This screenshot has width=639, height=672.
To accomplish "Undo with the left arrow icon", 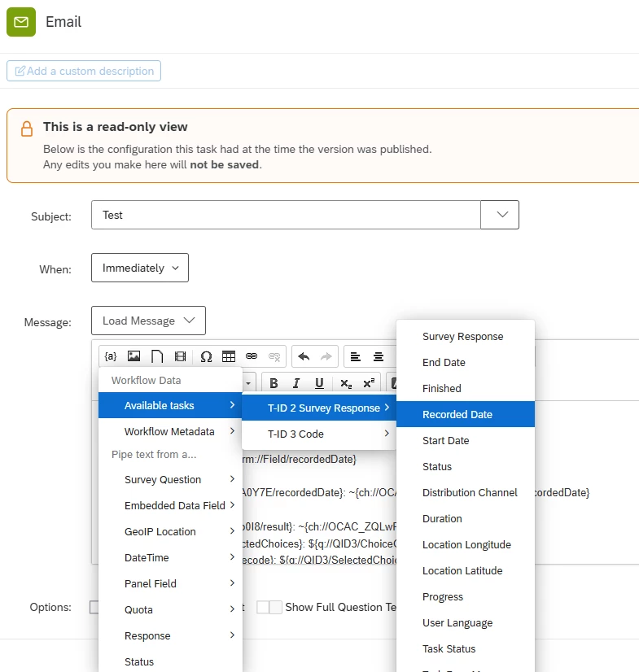I will 304,356.
